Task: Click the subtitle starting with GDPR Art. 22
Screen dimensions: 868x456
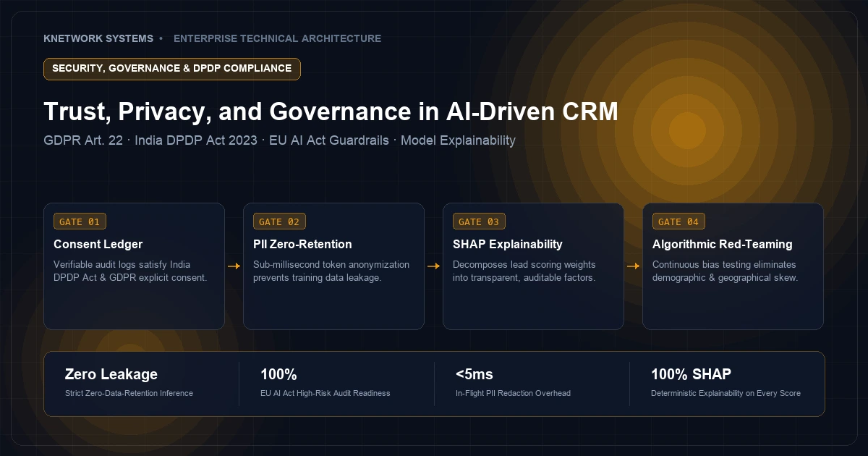Action: pos(279,140)
